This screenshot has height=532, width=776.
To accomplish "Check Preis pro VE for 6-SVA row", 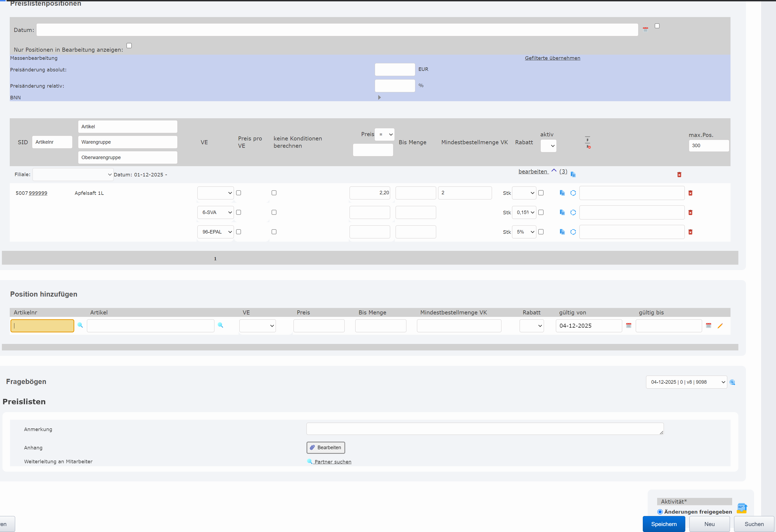I will coord(239,212).
